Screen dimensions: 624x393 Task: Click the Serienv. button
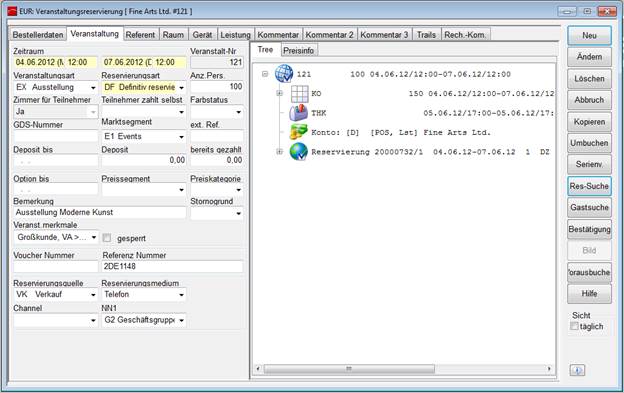(x=589, y=164)
